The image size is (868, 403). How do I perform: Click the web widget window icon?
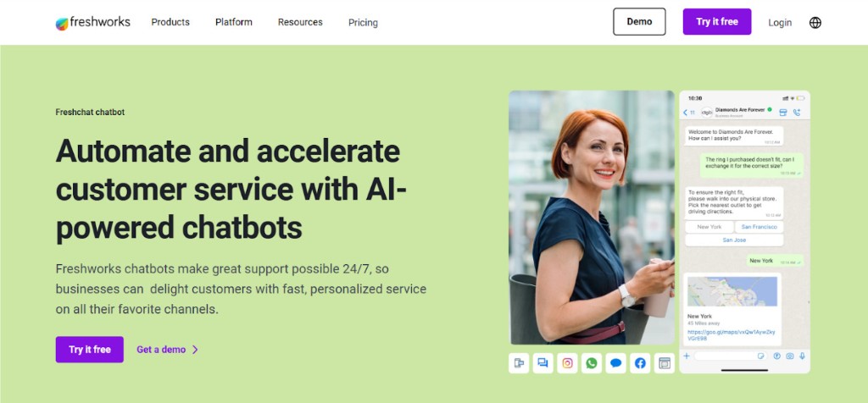click(665, 363)
